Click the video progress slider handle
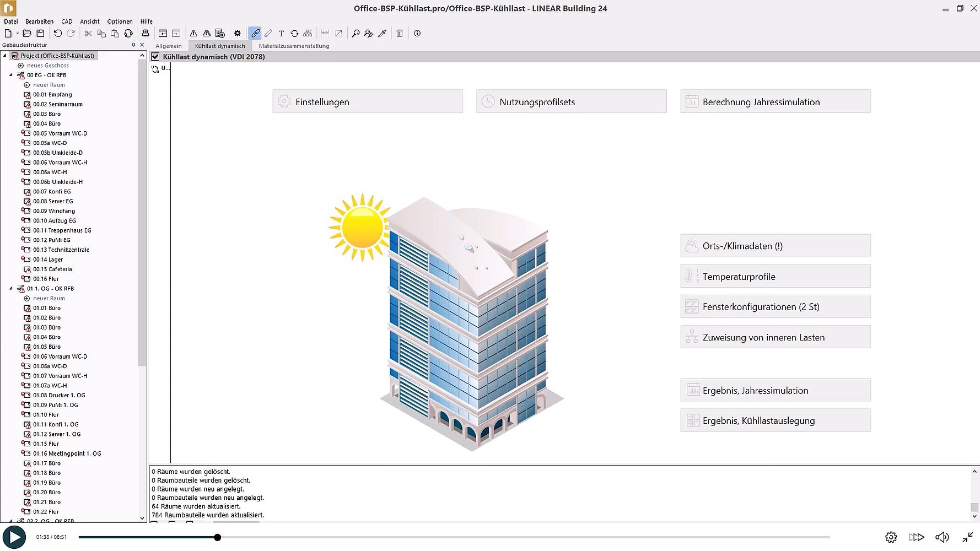The width and height of the screenshot is (980, 551). (x=218, y=537)
